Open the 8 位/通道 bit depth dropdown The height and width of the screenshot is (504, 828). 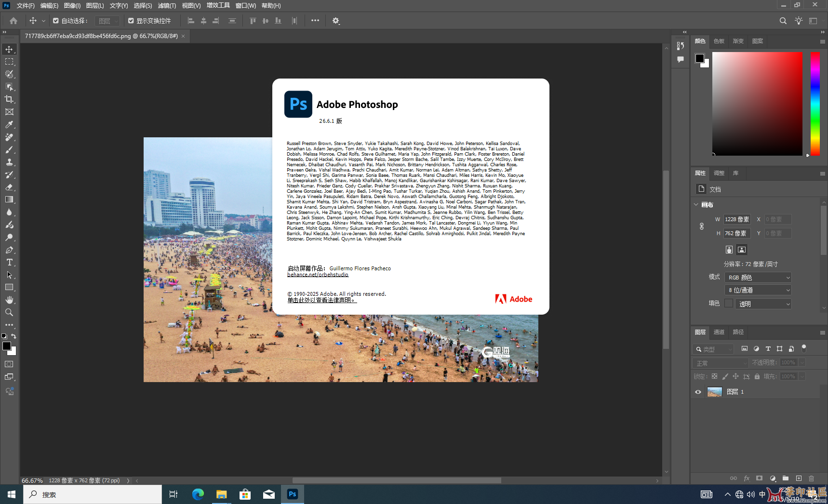tap(758, 290)
